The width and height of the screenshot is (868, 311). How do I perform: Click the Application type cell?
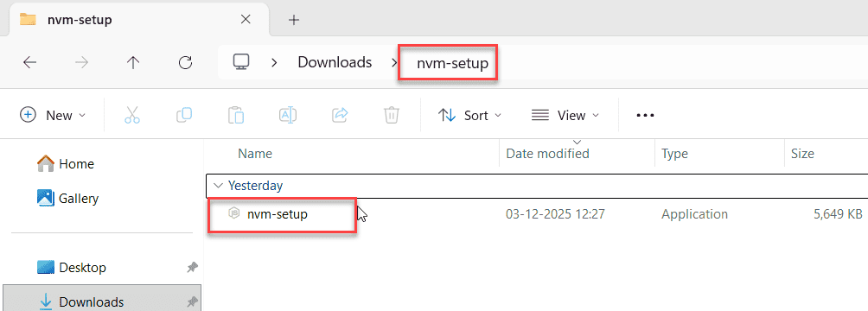click(694, 214)
